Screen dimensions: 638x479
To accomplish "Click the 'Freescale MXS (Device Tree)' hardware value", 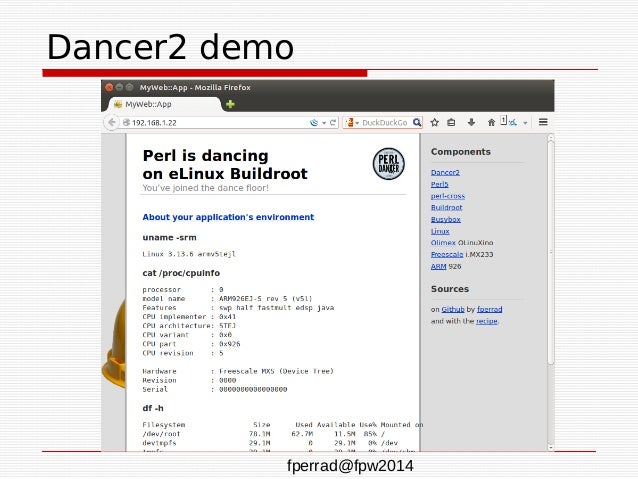I will [276, 371].
